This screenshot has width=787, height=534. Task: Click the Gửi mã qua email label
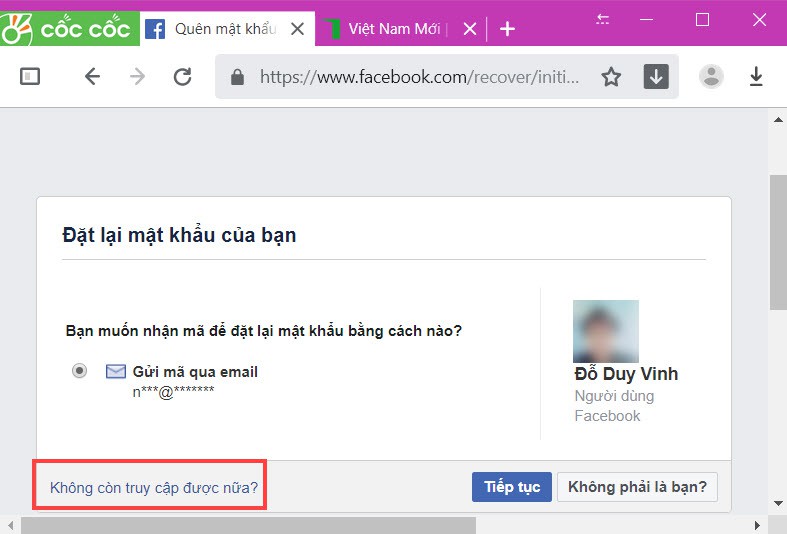pos(195,372)
